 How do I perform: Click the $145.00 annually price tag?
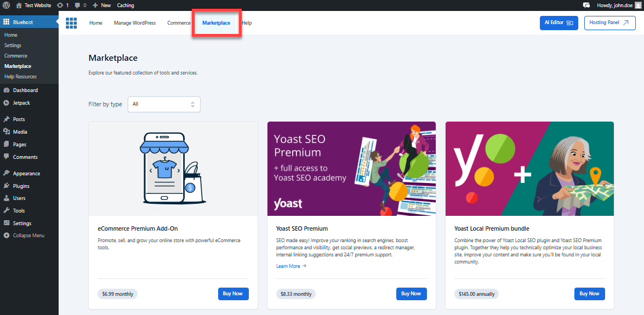coord(476,294)
